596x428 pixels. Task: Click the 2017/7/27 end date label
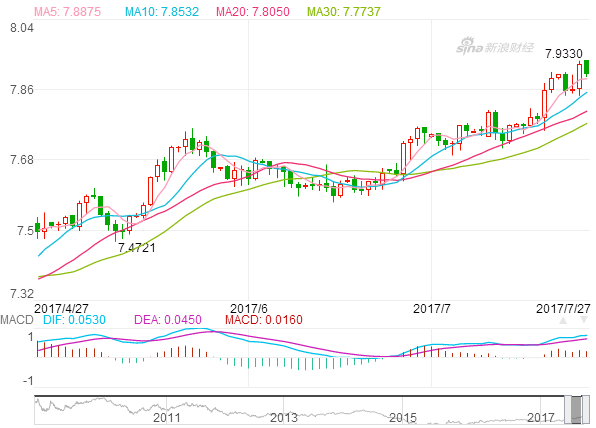[x=563, y=308]
